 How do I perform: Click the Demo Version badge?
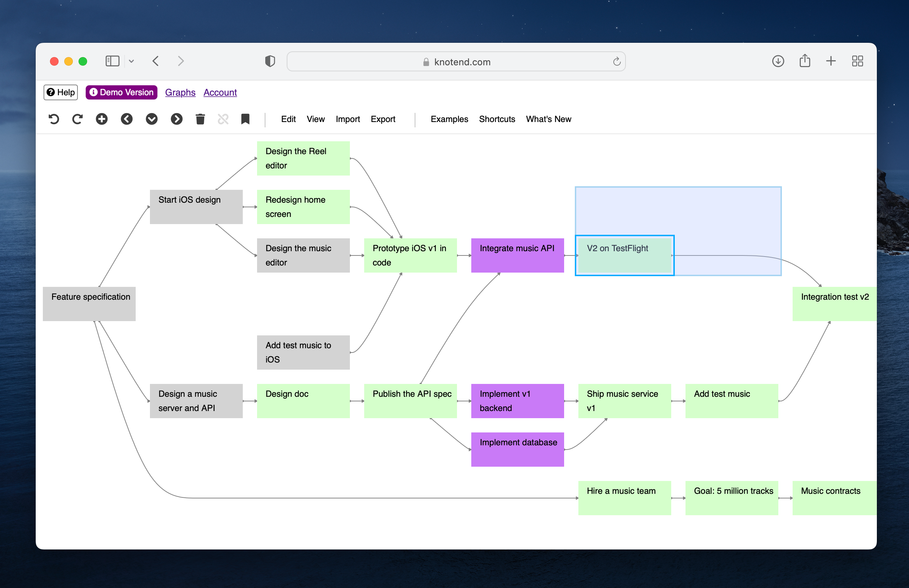pyautogui.click(x=121, y=92)
